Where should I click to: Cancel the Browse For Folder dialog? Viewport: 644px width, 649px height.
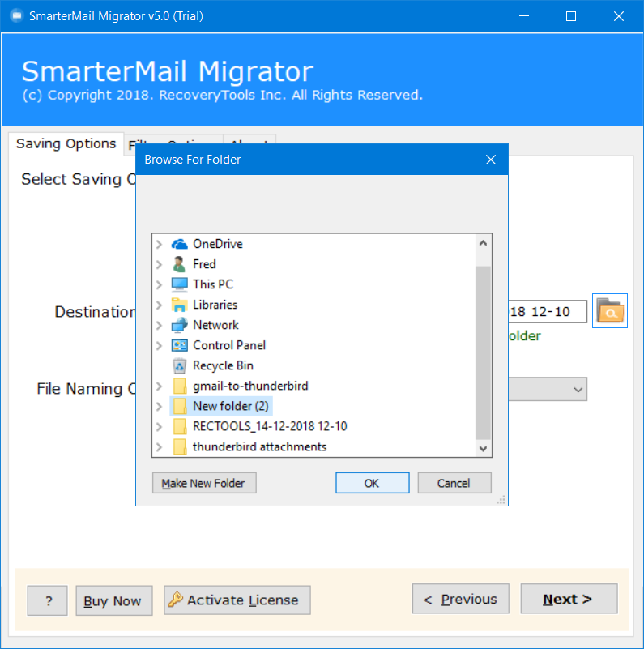(454, 483)
